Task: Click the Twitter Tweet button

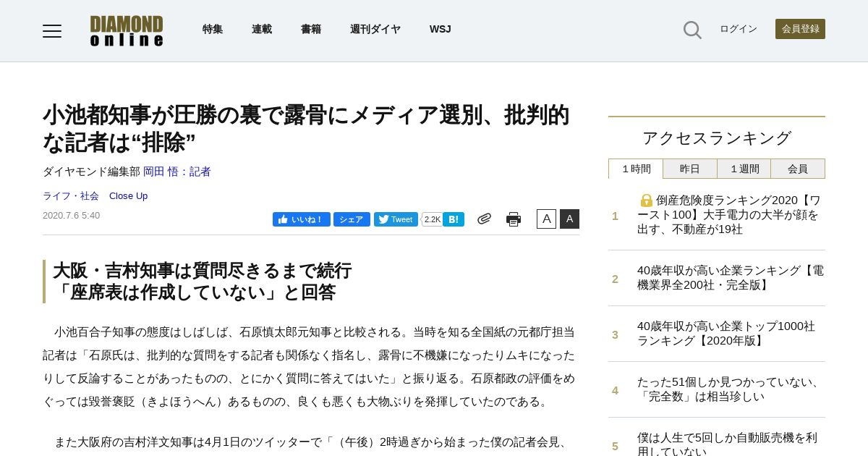Action: (x=396, y=219)
